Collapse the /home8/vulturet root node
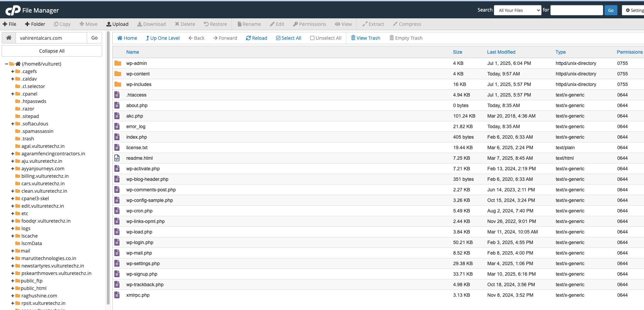This screenshot has height=310, width=644. [x=6, y=64]
